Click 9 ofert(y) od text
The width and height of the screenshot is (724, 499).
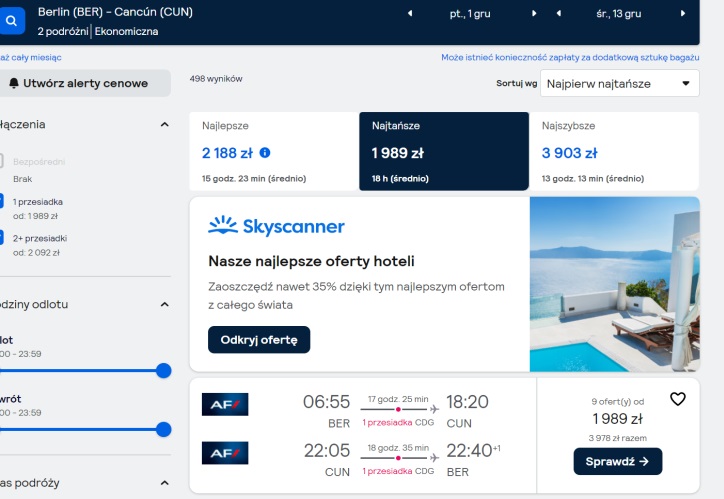(618, 402)
